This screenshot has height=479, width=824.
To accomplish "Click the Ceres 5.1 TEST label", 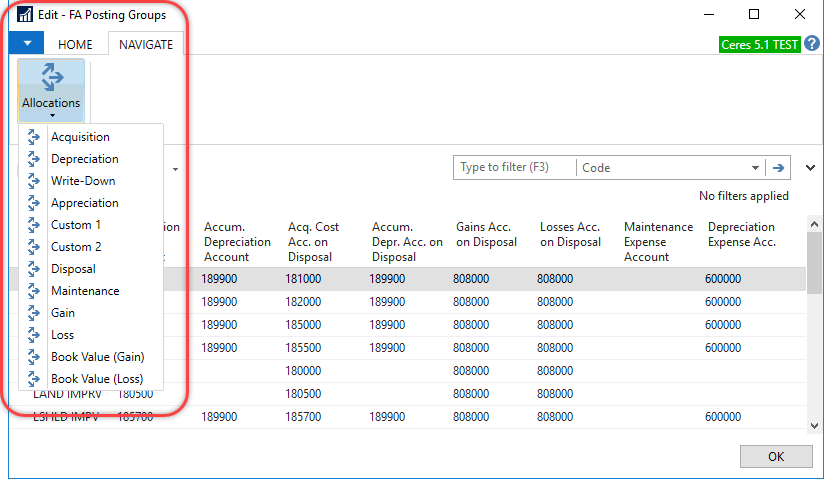I will pos(760,45).
